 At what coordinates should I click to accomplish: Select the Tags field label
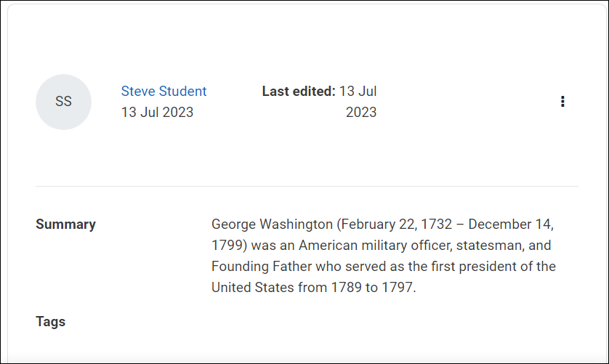(x=50, y=321)
